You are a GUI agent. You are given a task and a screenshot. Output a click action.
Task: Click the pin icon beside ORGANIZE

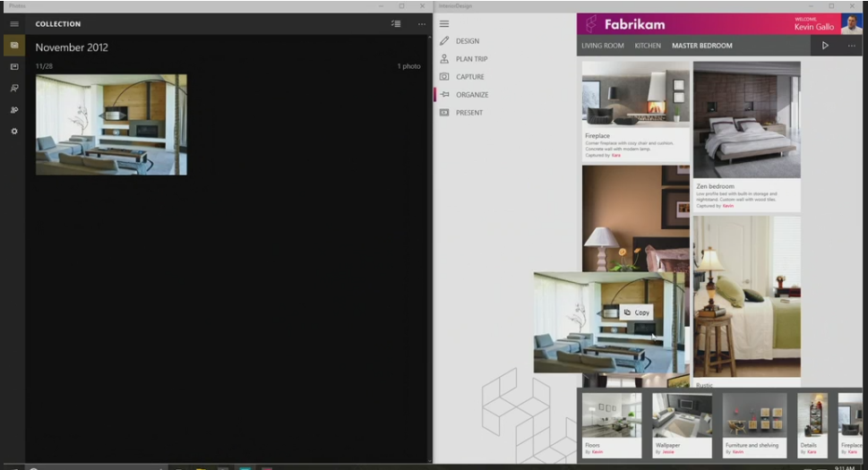coord(444,95)
